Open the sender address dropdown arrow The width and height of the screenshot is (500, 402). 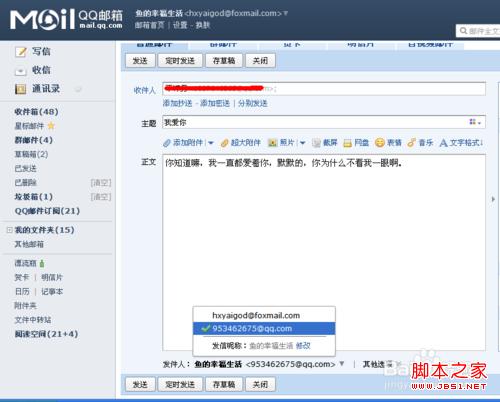point(342,364)
